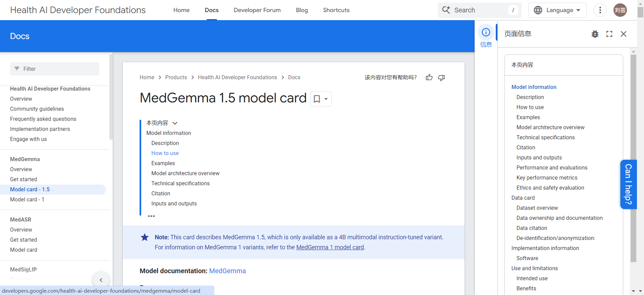Close the page info panel
Screen dimensions: 644x295
(x=624, y=34)
